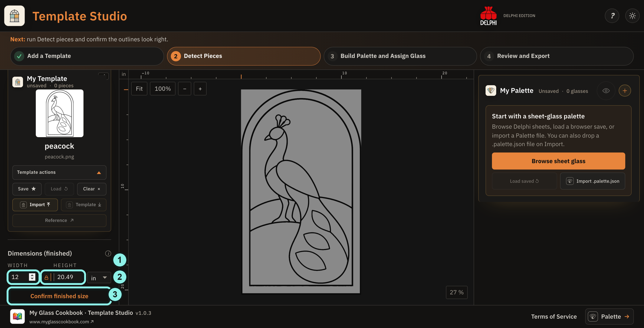The width and height of the screenshot is (644, 328).
Task: Click the 27 % zoom indicator
Action: 457,292
